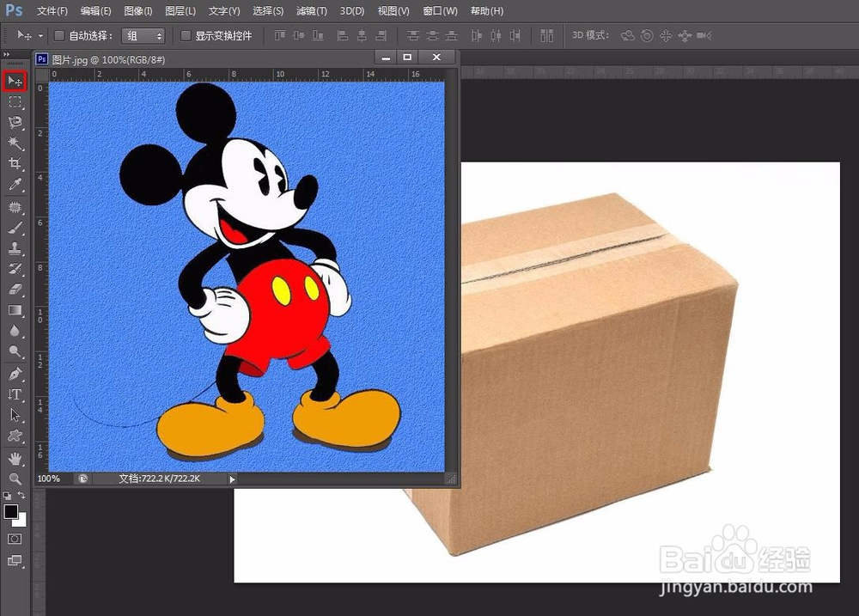Enable the 显示变换控件 checkbox
Image resolution: width=859 pixels, height=616 pixels.
point(186,35)
